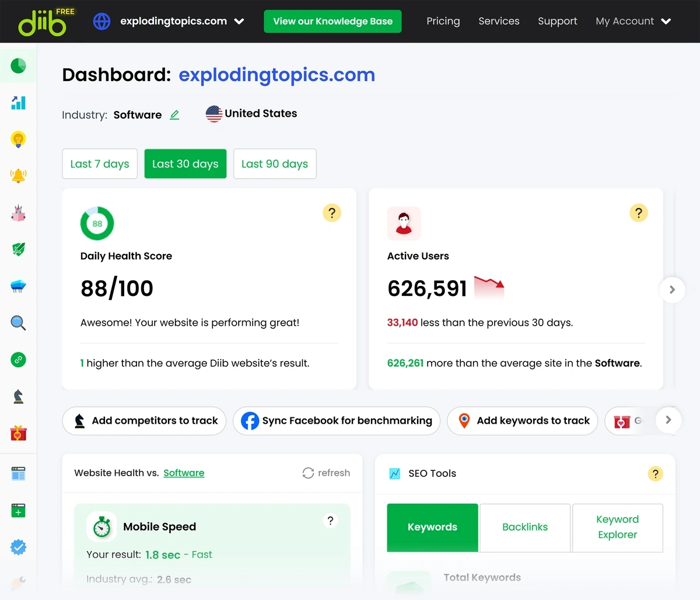Open the blue verified badge sidebar icon

coord(18,547)
